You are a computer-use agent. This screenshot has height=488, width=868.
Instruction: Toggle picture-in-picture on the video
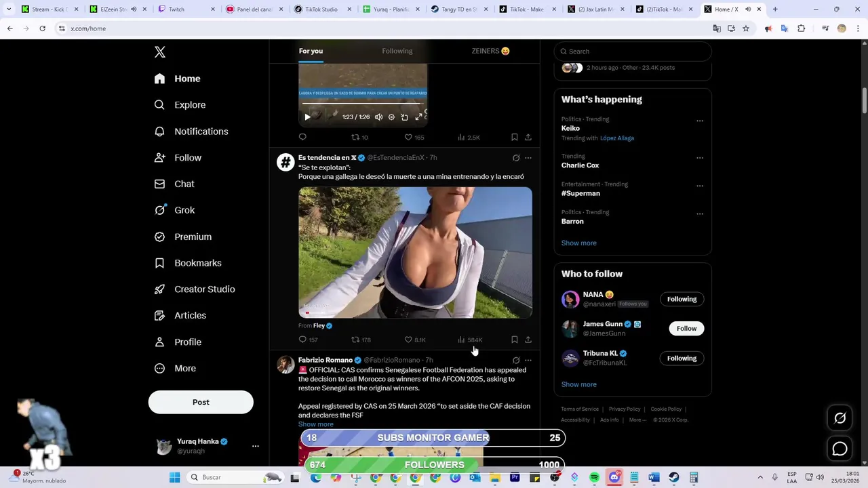point(404,117)
